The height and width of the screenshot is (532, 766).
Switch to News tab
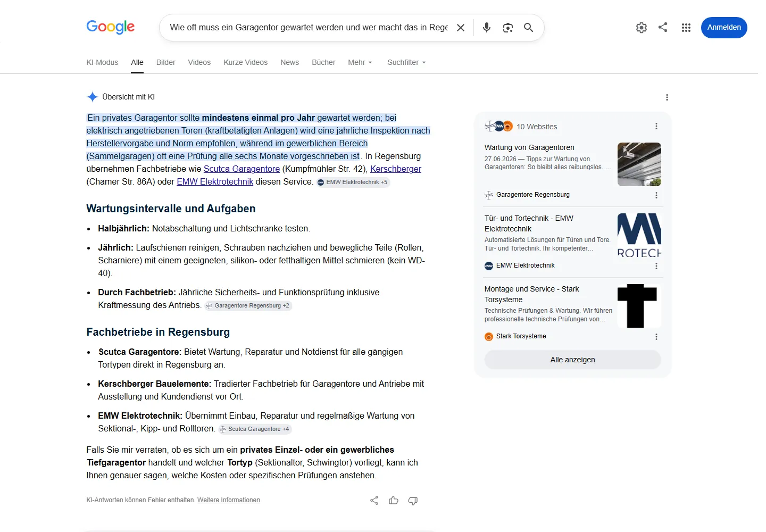(290, 62)
